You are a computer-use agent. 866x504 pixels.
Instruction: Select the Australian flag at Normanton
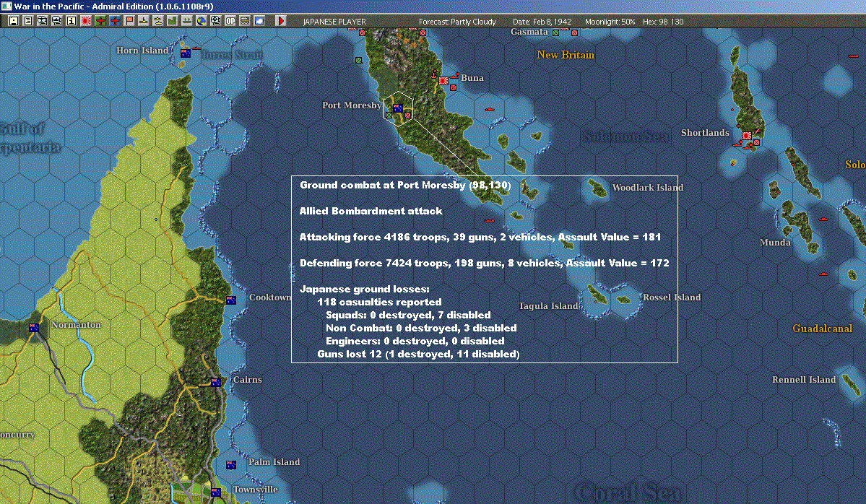(34, 327)
